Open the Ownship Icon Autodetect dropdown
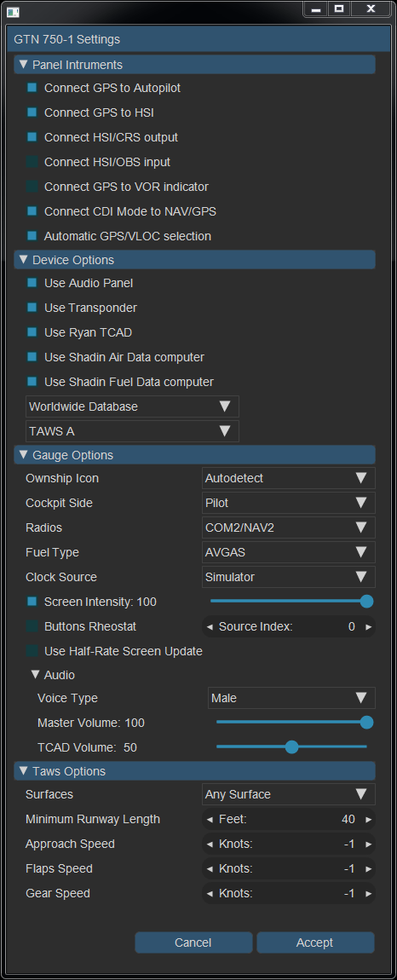The width and height of the screenshot is (397, 980). pyautogui.click(x=289, y=478)
